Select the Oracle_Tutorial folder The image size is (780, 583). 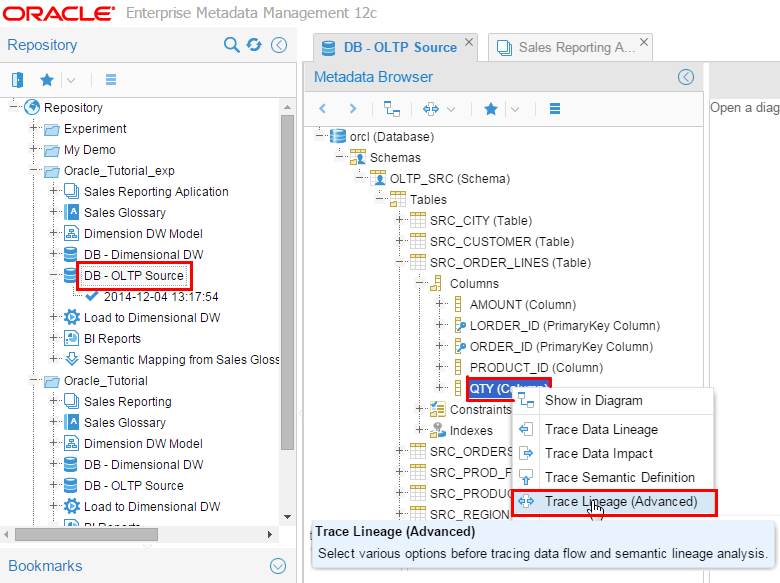tap(105, 381)
